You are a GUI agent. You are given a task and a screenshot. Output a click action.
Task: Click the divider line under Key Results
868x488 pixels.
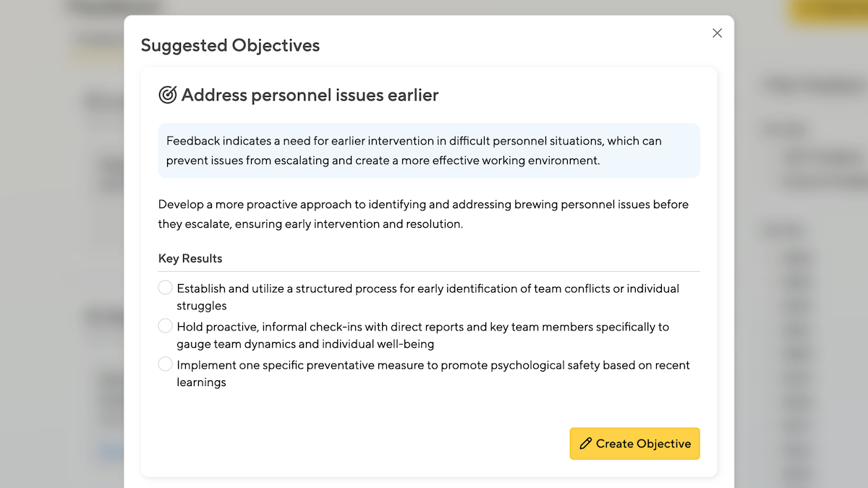[x=428, y=272]
